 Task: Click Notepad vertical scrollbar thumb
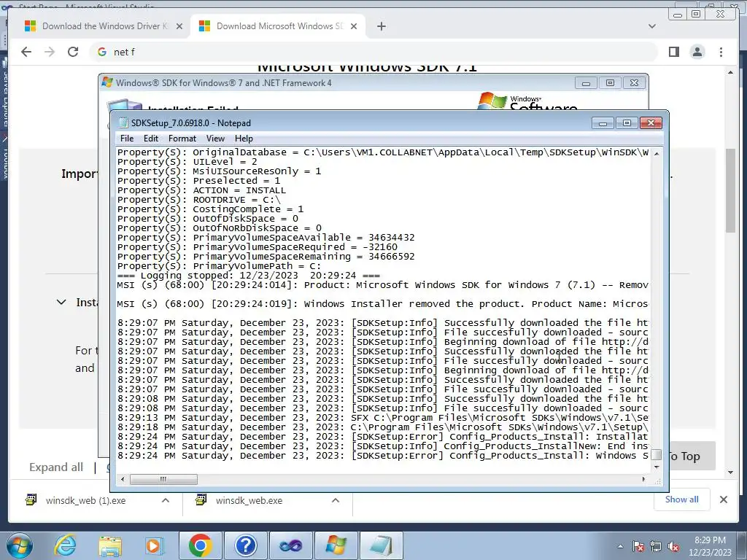[x=657, y=455]
